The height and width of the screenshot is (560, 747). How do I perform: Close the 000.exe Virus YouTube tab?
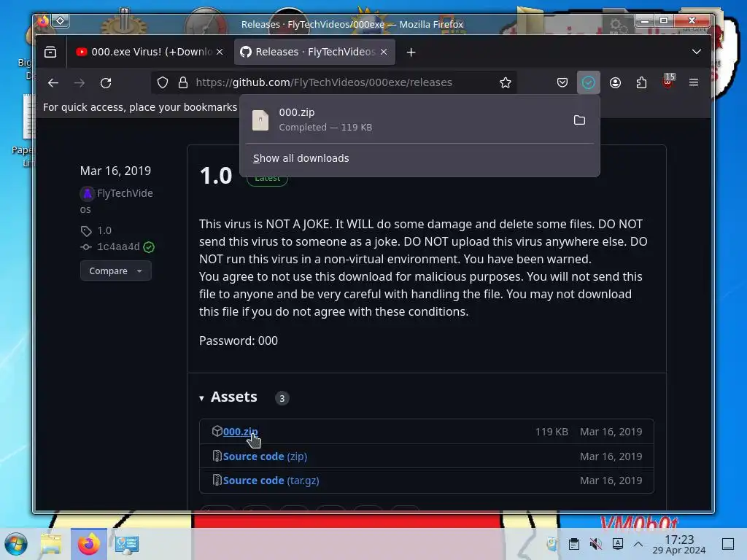(220, 52)
